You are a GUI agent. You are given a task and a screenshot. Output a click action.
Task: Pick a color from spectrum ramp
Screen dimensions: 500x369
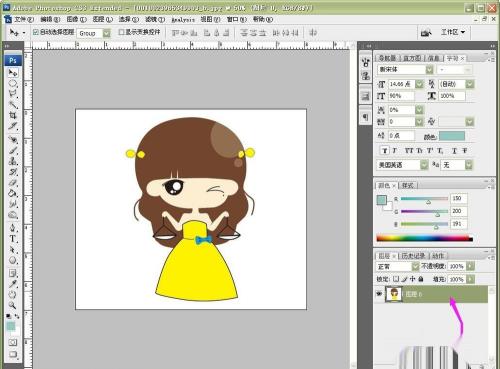pos(424,238)
